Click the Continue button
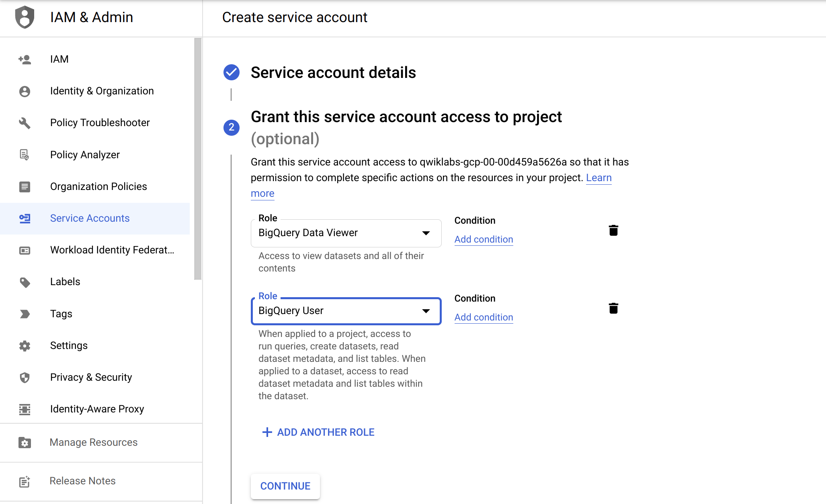The width and height of the screenshot is (826, 504). (285, 486)
